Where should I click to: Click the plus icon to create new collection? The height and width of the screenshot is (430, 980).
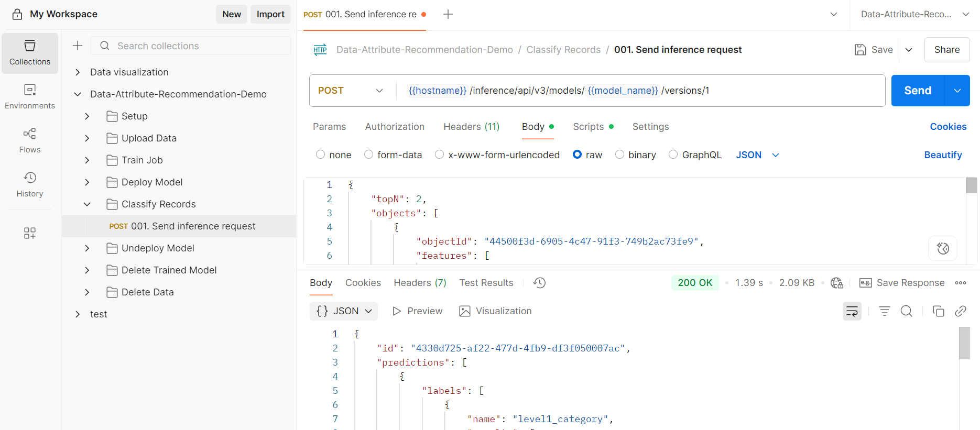pos(78,46)
